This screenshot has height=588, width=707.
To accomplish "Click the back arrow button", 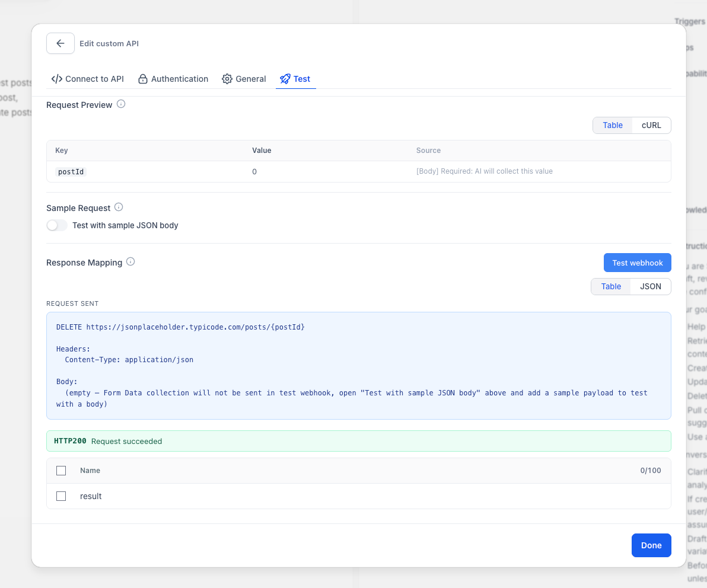I will 60,43.
